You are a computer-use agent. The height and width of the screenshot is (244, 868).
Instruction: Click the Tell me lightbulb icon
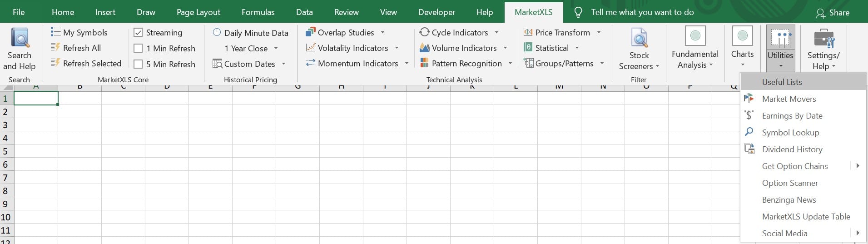(578, 12)
